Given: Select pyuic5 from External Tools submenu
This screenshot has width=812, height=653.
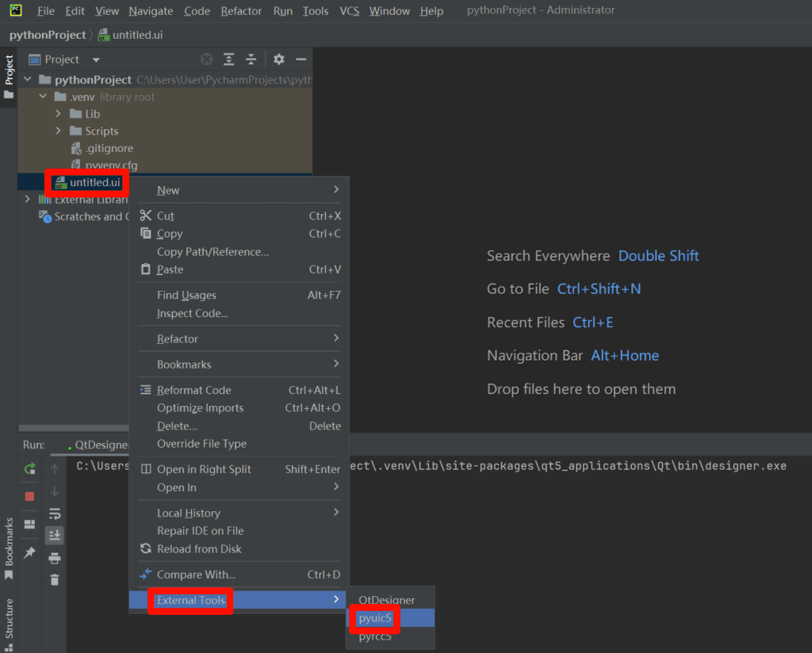Looking at the screenshot, I should click(390, 618).
